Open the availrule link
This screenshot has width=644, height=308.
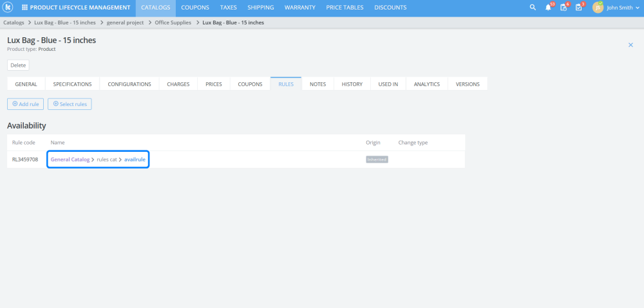[135, 159]
